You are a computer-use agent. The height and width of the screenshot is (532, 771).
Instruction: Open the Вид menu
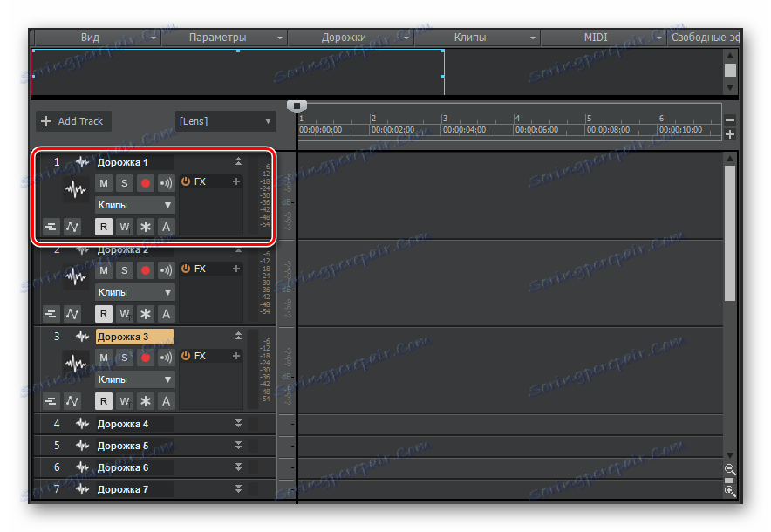pyautogui.click(x=98, y=38)
